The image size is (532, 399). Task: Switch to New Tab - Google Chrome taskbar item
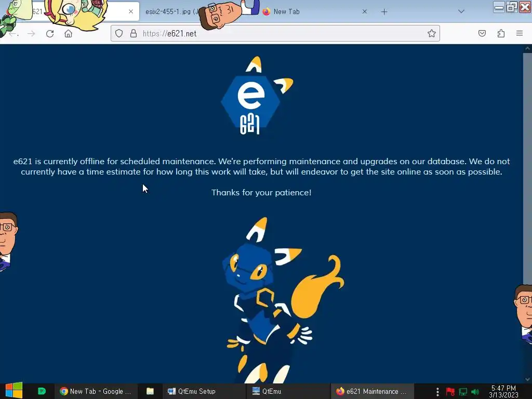pyautogui.click(x=96, y=391)
